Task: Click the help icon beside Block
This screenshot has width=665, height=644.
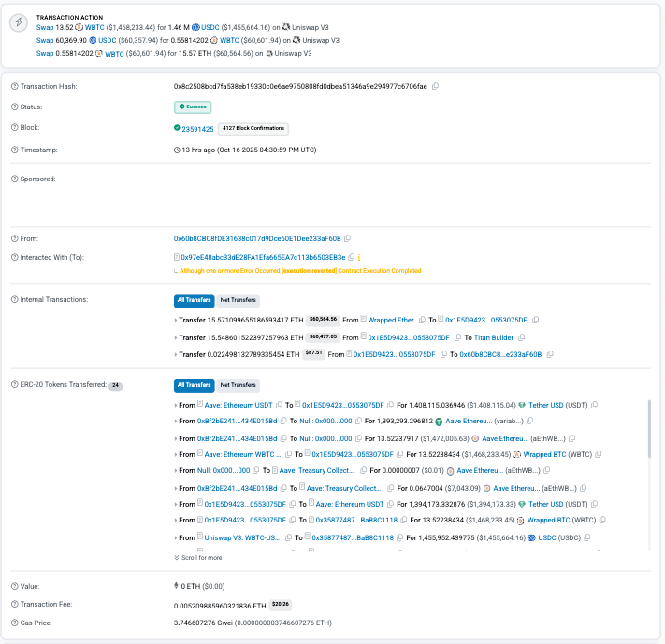Action: tap(14, 127)
